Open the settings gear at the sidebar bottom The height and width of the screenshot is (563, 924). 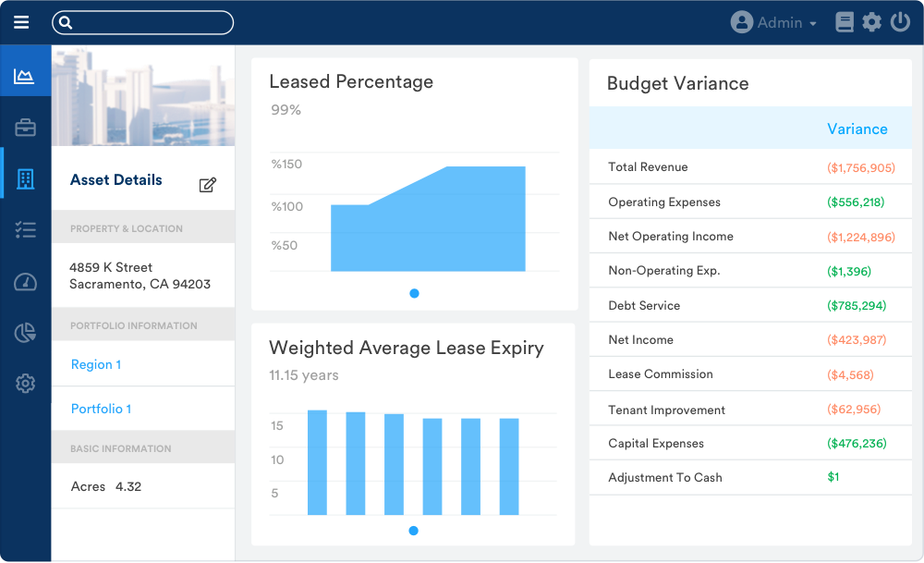click(x=25, y=383)
